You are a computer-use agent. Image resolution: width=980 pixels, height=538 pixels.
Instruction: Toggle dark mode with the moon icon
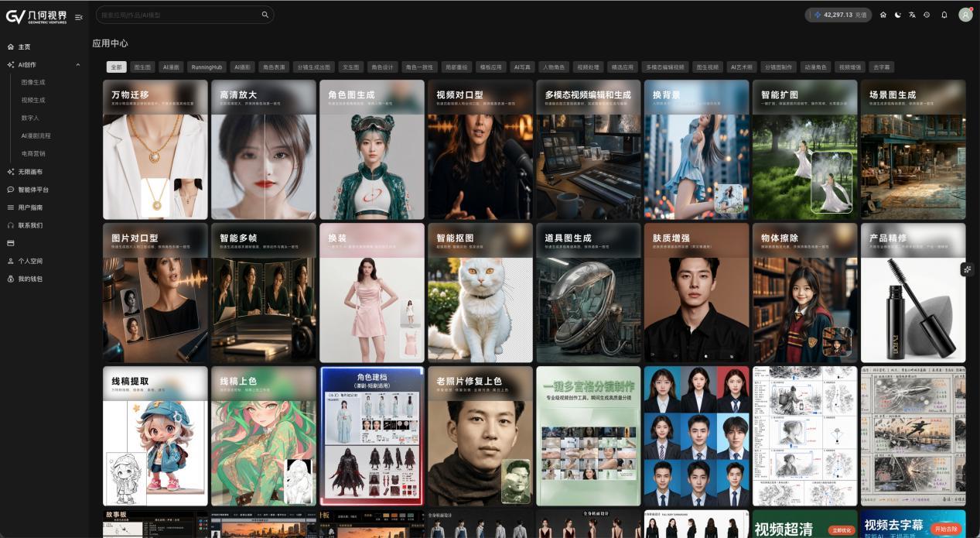898,15
